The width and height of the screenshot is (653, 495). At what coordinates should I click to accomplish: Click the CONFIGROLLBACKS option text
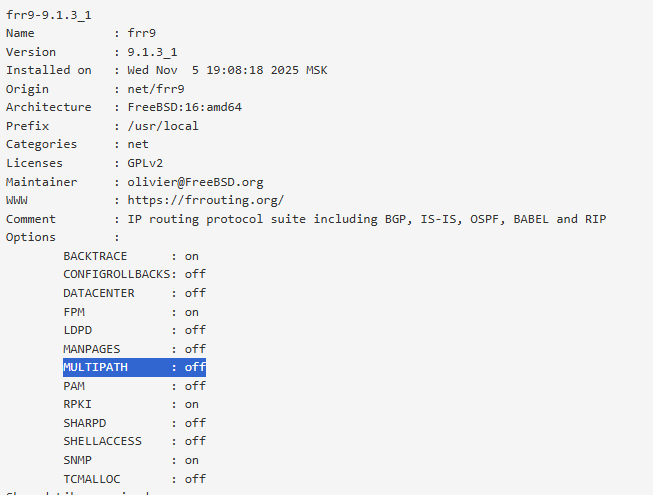click(x=116, y=274)
